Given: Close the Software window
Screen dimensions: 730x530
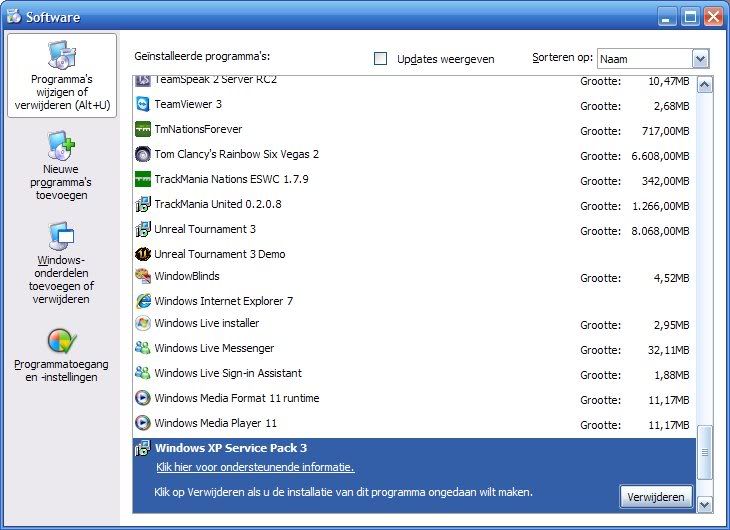Looking at the screenshot, I should (713, 17).
